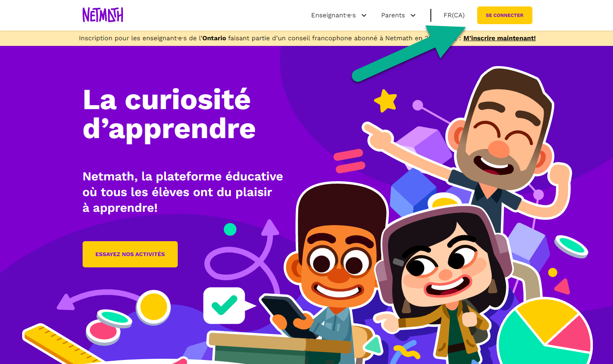
Task: Click the SE CONNECTER button
Action: [505, 15]
